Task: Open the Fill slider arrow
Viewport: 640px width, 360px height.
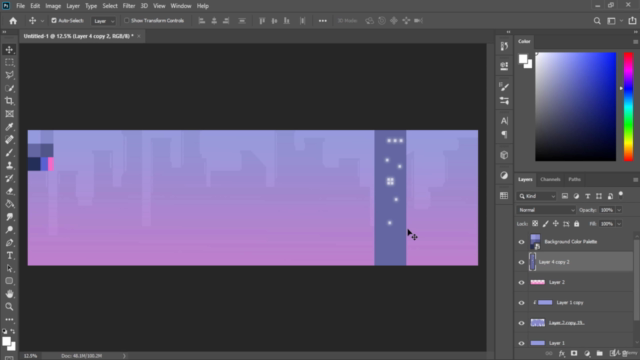Action: 619,224
